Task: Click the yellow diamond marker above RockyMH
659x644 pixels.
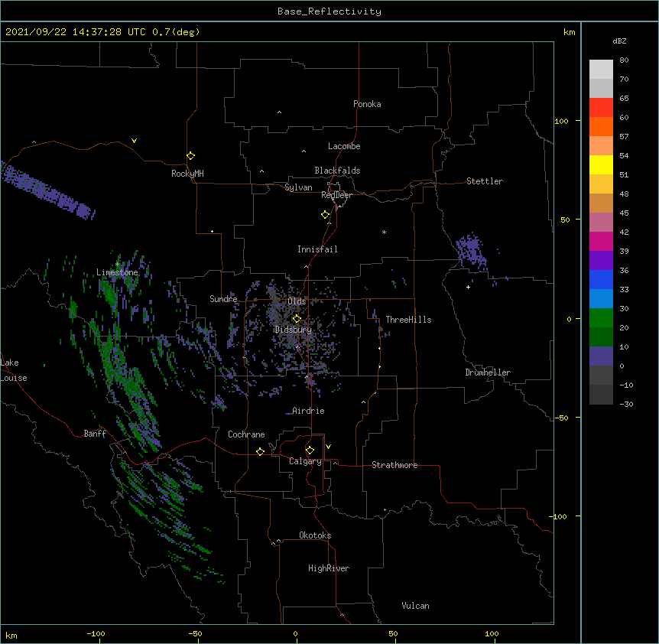Action: (x=190, y=156)
